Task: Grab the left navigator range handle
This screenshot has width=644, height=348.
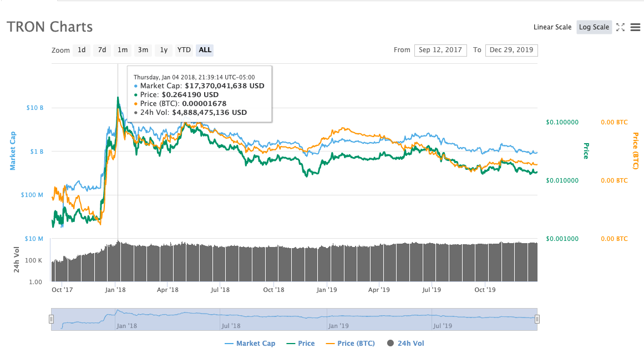Action: tap(52, 319)
